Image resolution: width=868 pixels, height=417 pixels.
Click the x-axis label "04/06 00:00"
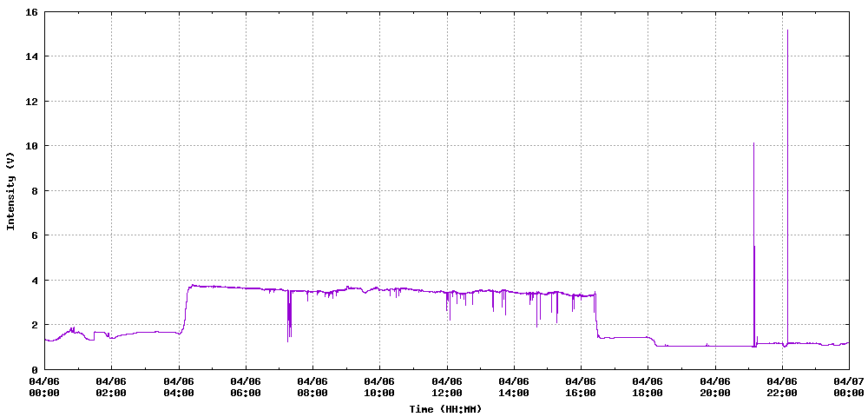(x=45, y=387)
